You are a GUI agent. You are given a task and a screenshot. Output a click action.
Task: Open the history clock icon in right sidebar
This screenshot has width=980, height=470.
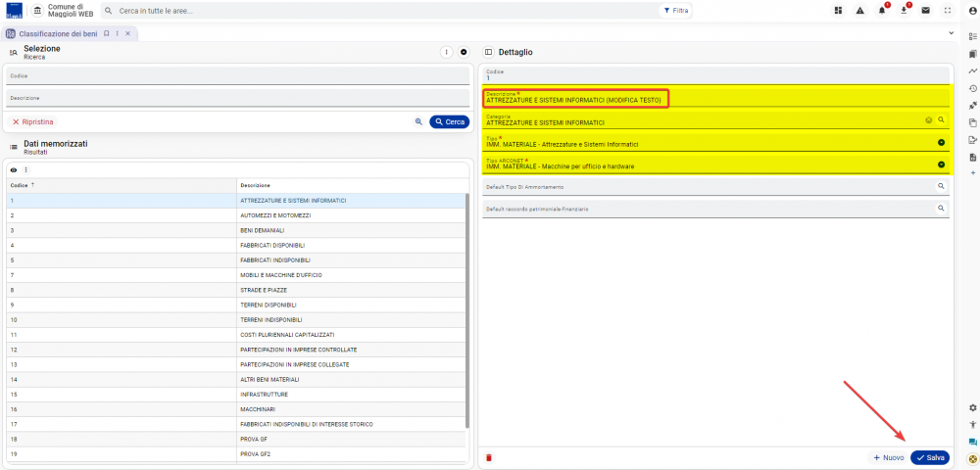972,88
